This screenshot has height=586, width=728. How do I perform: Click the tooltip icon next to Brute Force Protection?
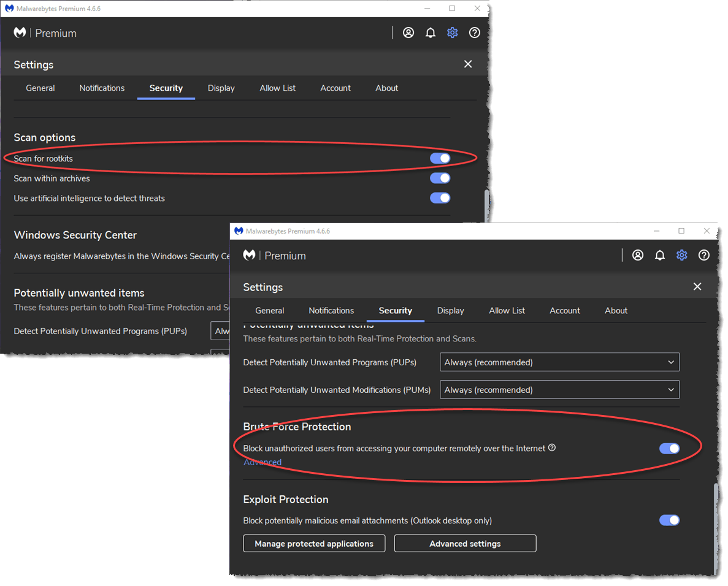tap(552, 447)
